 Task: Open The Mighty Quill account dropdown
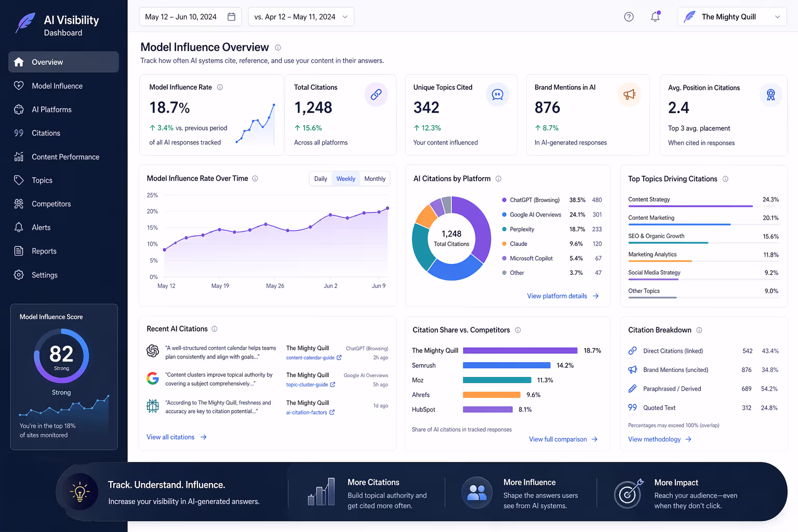[x=731, y=17]
